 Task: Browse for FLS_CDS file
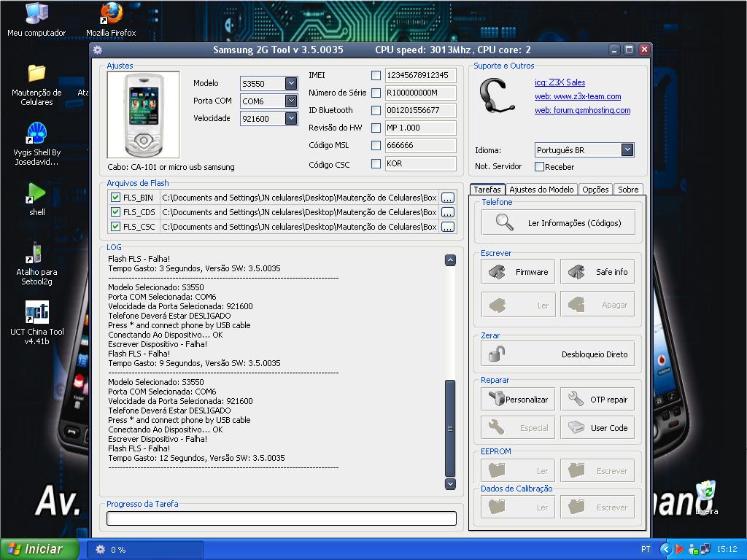[x=447, y=212]
